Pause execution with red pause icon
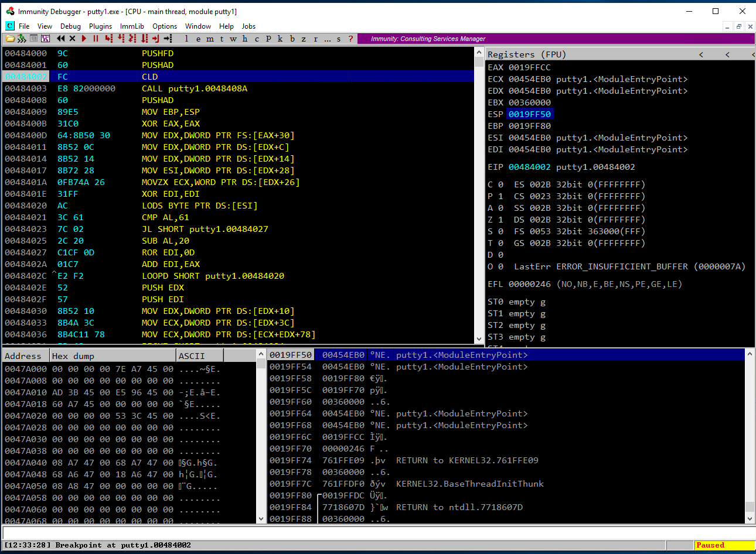Viewport: 756px width, 554px height. (96, 39)
